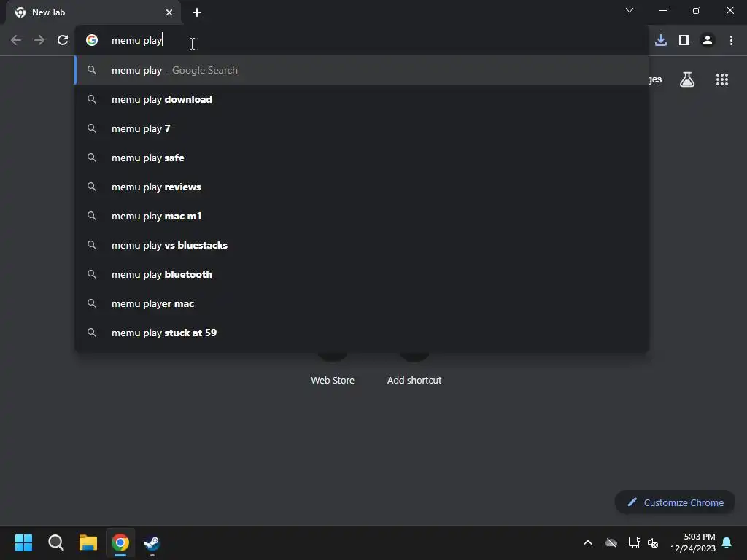Open a new tab with plus button

pyautogui.click(x=197, y=12)
